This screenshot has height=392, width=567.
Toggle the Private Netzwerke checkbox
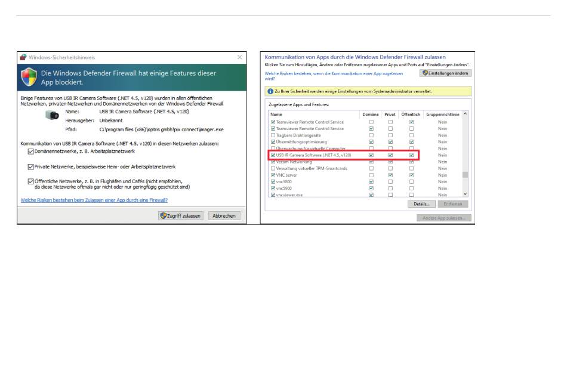coord(30,166)
